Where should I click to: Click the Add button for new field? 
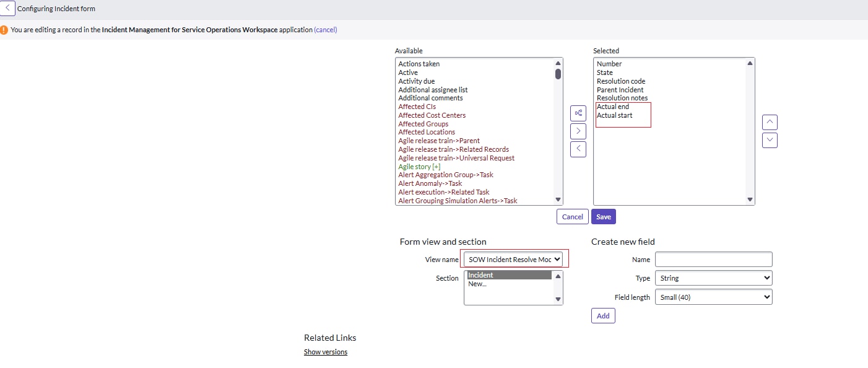(603, 316)
